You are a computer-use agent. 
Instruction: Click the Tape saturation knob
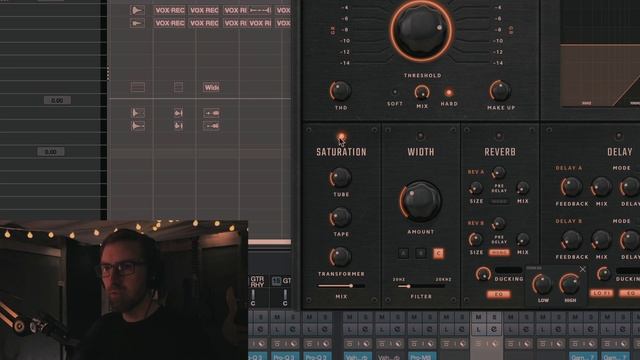(340, 217)
